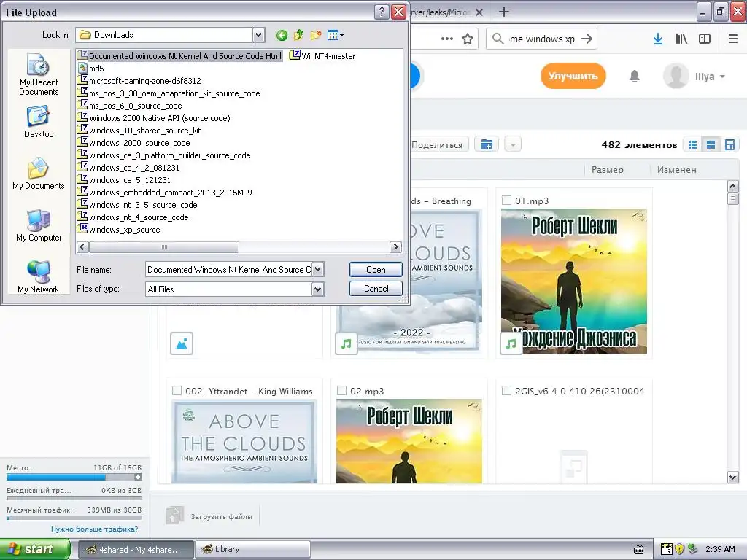The width and height of the screenshot is (747, 560).
Task: Create new folder in 4shared toolbar
Action: [487, 144]
